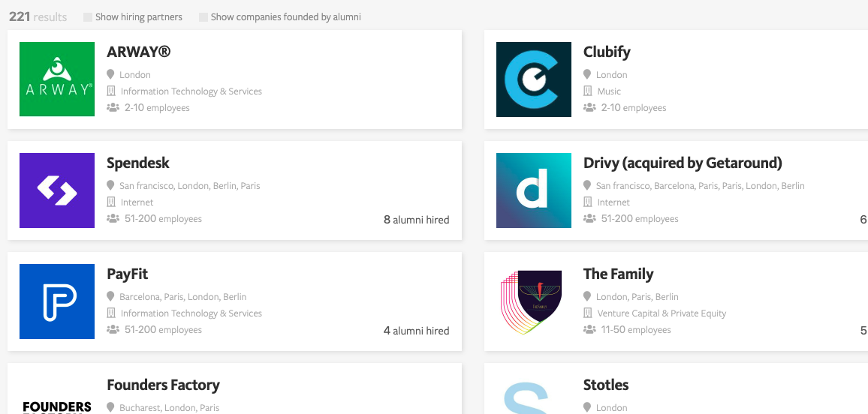Click the location pin in Spendesk card

pos(110,185)
